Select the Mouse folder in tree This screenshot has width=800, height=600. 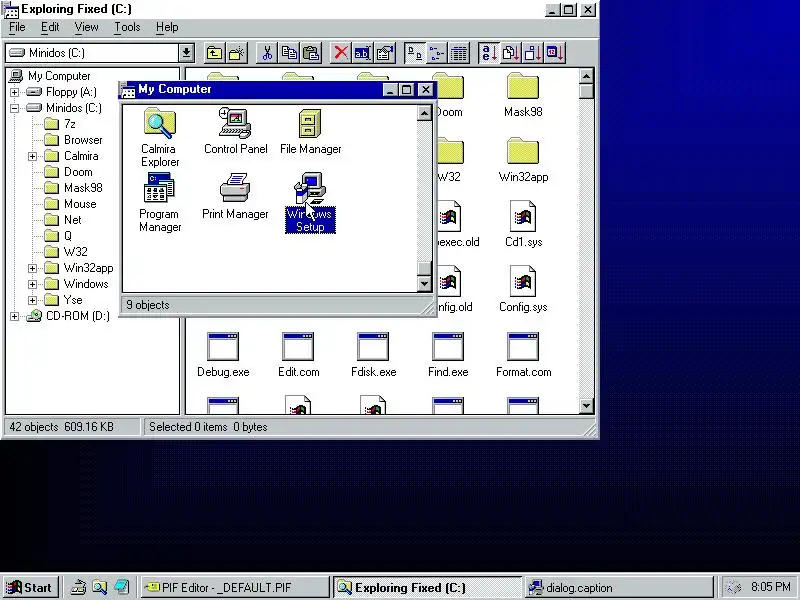coord(70,204)
